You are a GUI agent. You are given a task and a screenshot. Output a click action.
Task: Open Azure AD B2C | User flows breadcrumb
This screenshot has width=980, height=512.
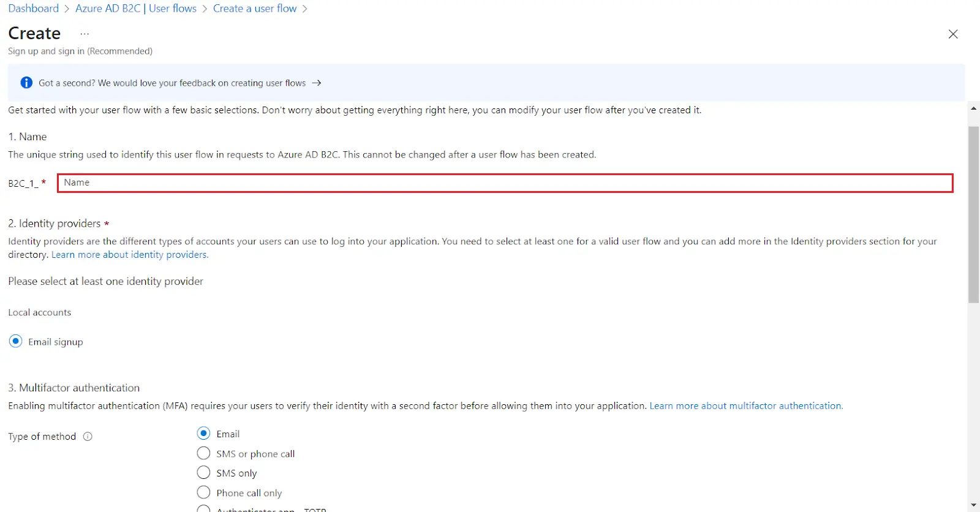pyautogui.click(x=136, y=9)
